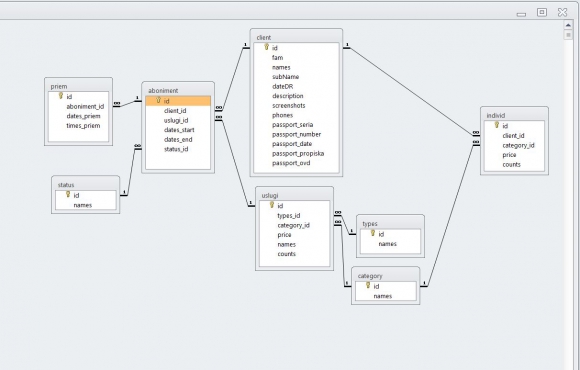
Task: Select the uslugi_id field in aboniment
Action: point(176,120)
